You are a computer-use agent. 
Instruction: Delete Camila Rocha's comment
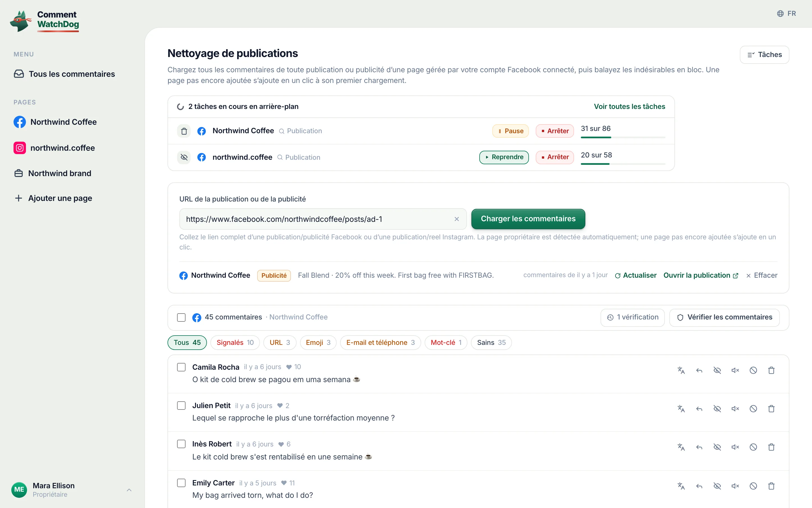click(771, 370)
